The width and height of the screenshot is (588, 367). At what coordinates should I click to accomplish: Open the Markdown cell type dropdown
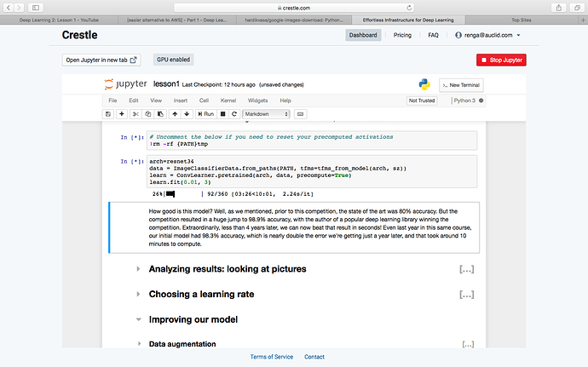[x=266, y=113]
